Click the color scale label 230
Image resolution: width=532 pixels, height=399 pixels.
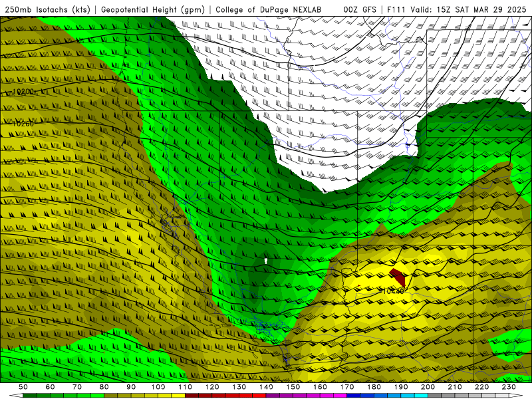click(509, 387)
